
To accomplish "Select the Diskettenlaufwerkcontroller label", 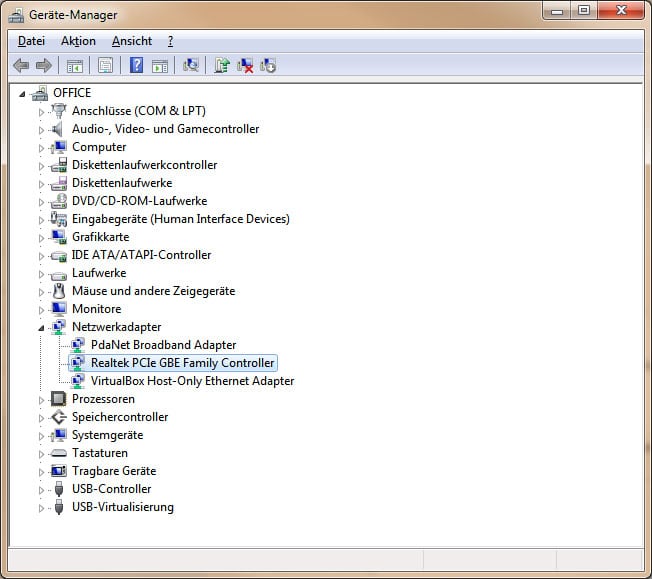I will point(144,165).
